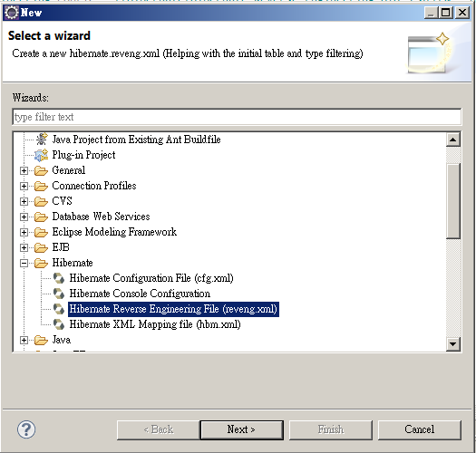
Task: Click the EJB folder icon
Action: point(41,248)
